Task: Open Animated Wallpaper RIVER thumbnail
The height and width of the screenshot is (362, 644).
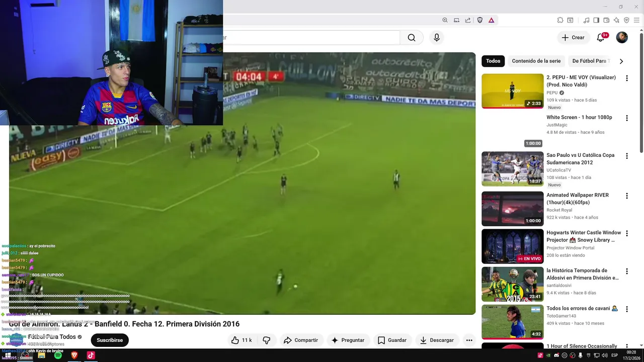Action: coord(513,208)
